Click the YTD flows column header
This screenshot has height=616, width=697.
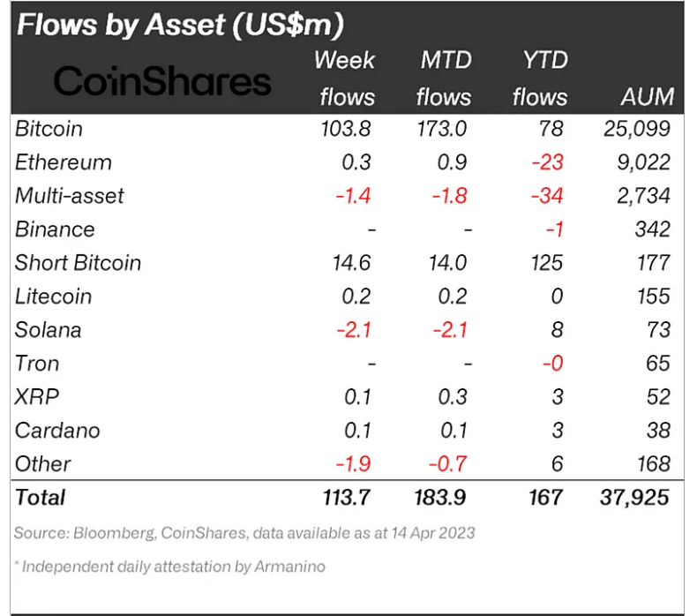pyautogui.click(x=540, y=79)
